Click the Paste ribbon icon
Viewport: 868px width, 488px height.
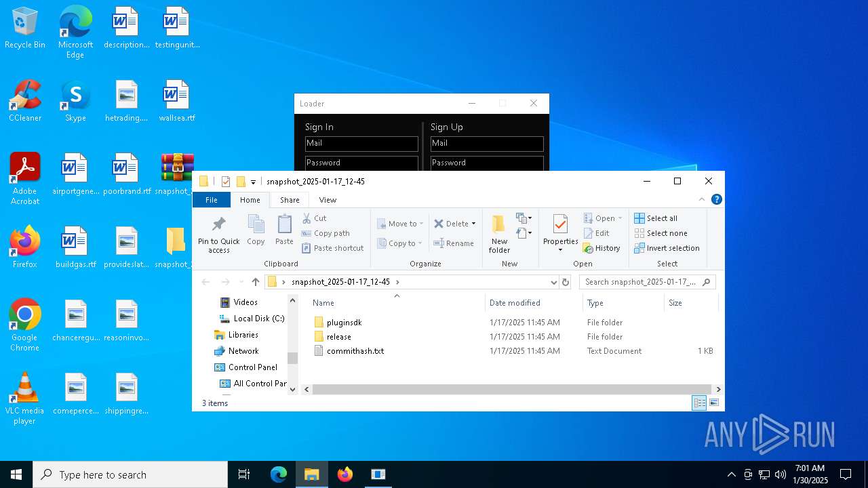[284, 224]
